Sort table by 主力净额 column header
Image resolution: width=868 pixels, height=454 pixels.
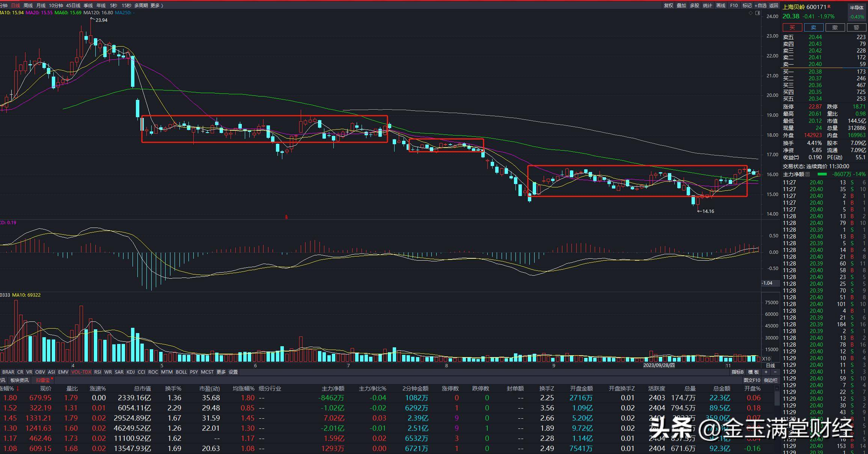coord(333,389)
